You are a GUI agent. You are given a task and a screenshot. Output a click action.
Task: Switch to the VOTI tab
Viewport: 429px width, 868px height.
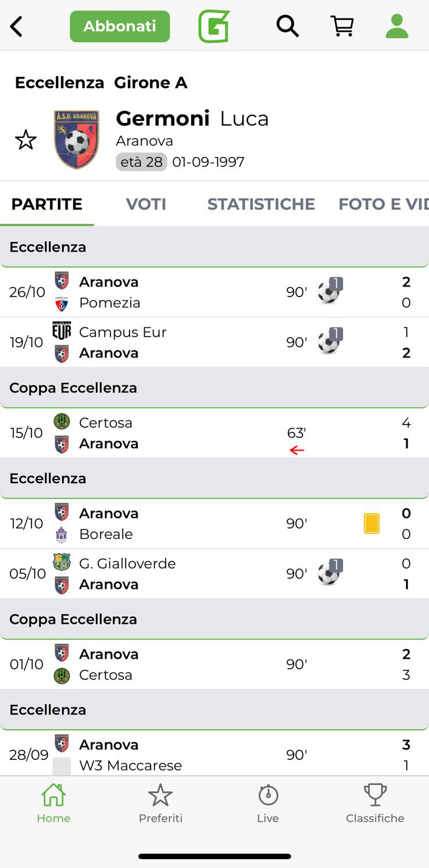coord(146,204)
